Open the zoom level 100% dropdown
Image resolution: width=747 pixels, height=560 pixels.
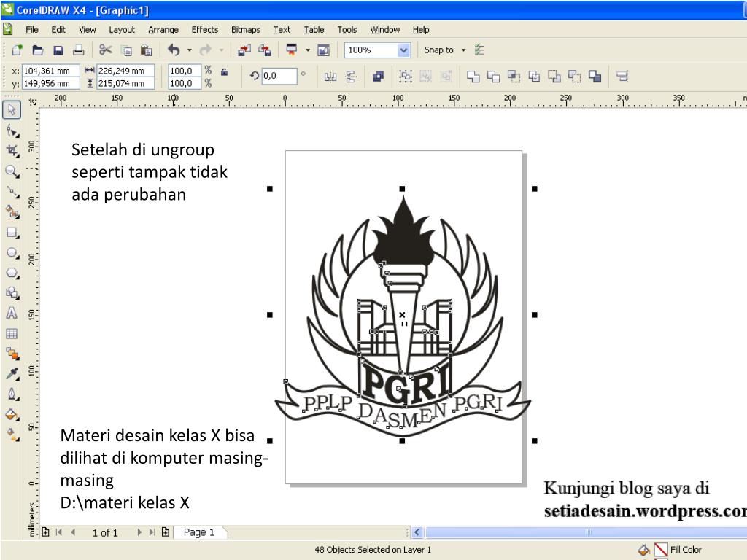click(404, 50)
